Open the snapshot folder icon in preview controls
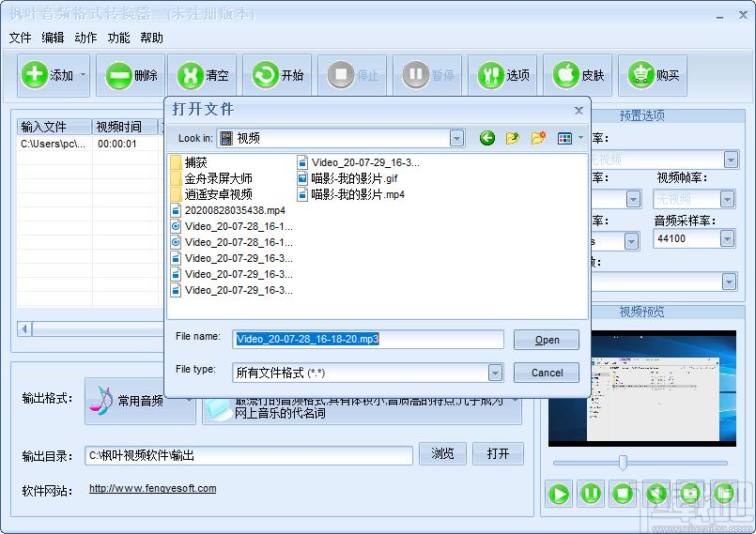Screen dimensions: 756x534 (x=724, y=494)
